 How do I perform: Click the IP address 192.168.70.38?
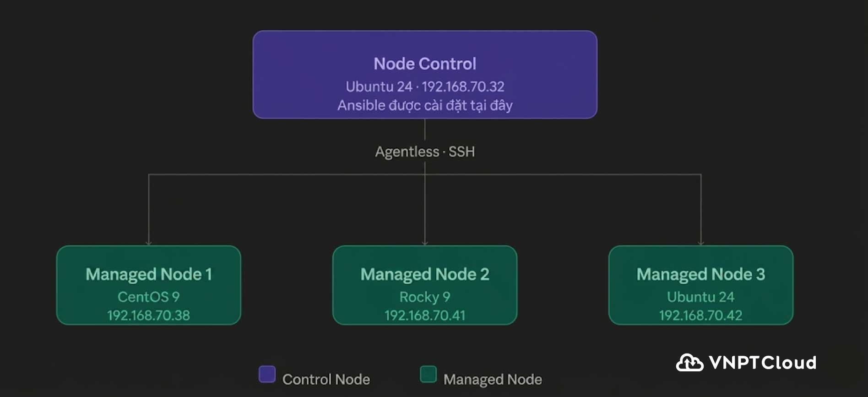pos(148,315)
